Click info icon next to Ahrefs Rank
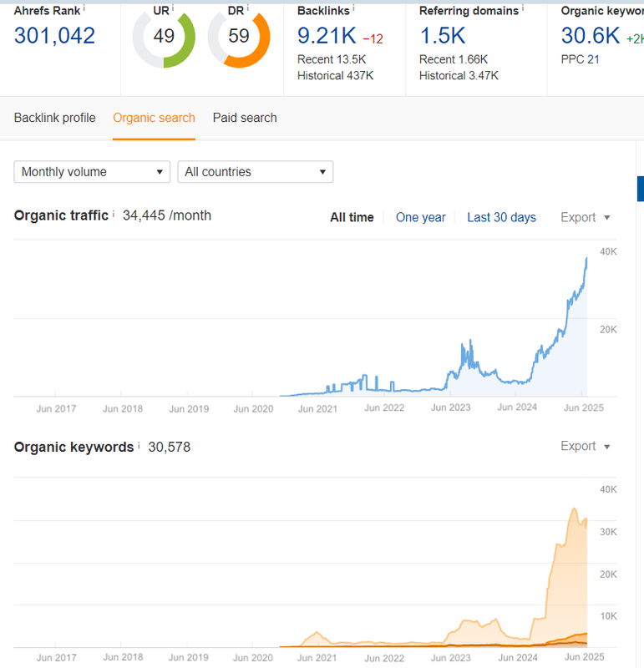The height and width of the screenshot is (668, 644). 84,8
